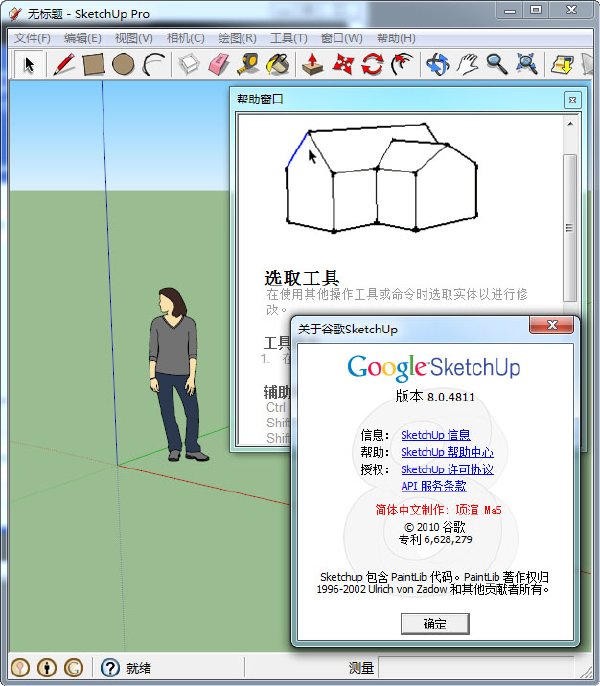The height and width of the screenshot is (686, 600).
Task: Open the 文件(F) menu
Action: pyautogui.click(x=32, y=38)
